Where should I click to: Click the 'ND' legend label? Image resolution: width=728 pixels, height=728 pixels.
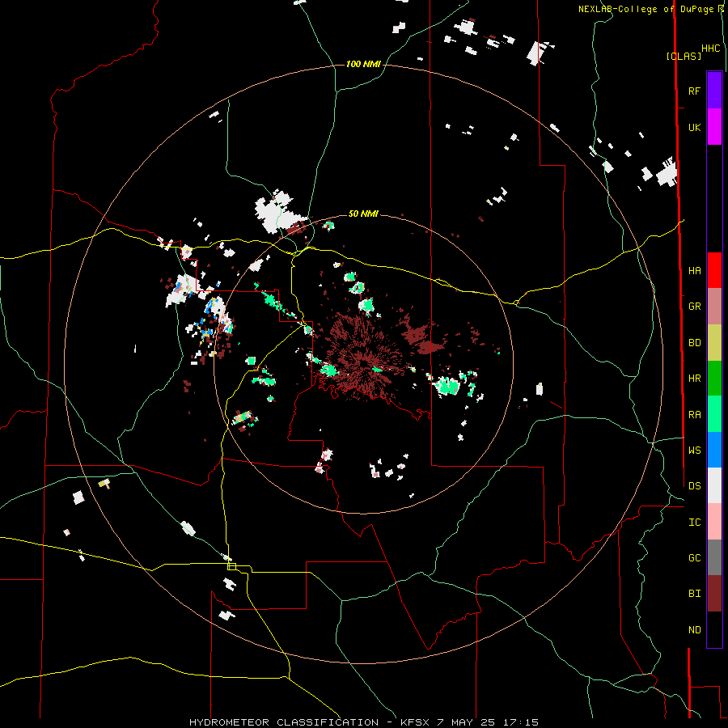point(694,630)
